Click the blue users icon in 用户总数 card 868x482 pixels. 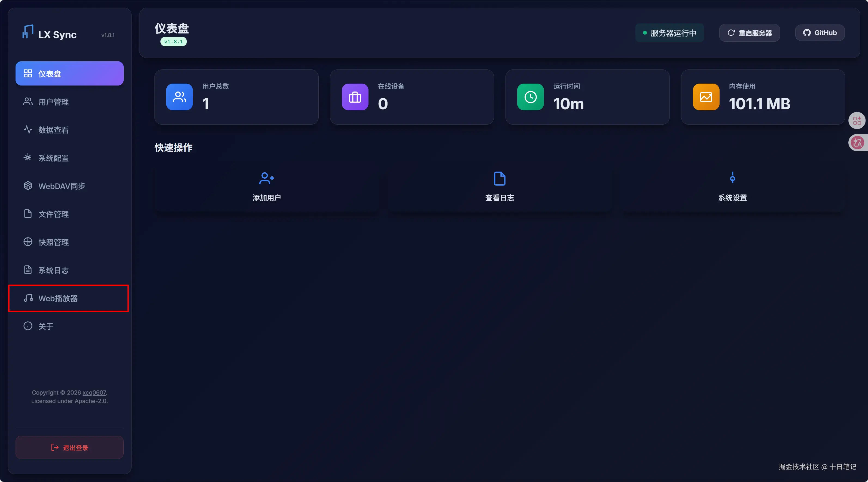click(x=179, y=97)
